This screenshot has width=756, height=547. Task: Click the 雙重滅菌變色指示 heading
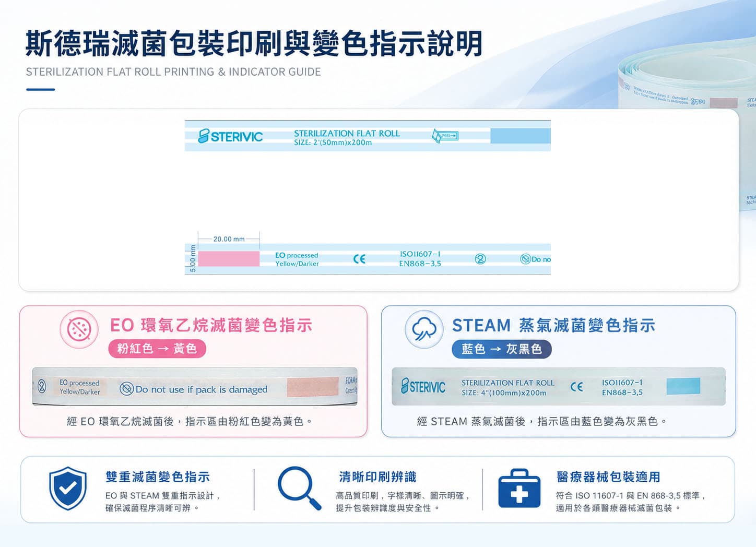[x=158, y=477]
